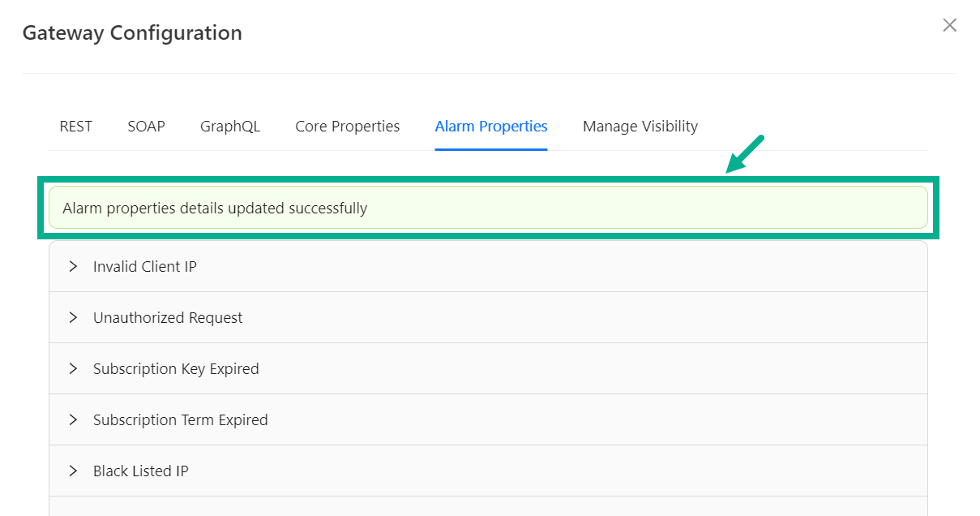The image size is (980, 516).
Task: Close the Gateway Configuration dialog
Action: 949,25
